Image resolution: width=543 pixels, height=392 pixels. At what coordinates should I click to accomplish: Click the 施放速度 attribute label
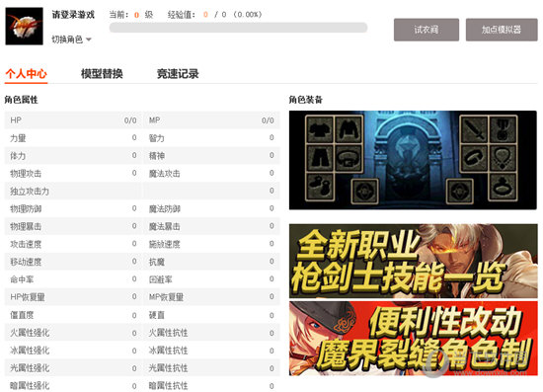pyautogui.click(x=165, y=244)
